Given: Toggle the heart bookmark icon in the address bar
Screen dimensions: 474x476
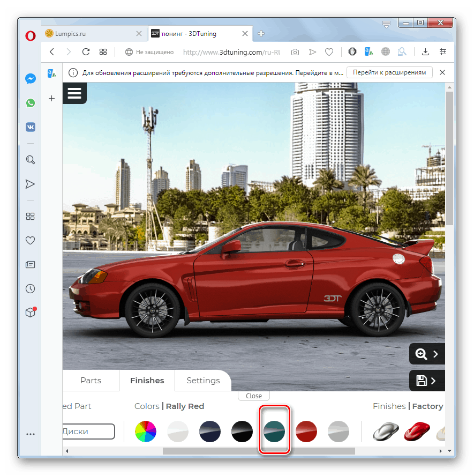Looking at the screenshot, I should (x=329, y=51).
